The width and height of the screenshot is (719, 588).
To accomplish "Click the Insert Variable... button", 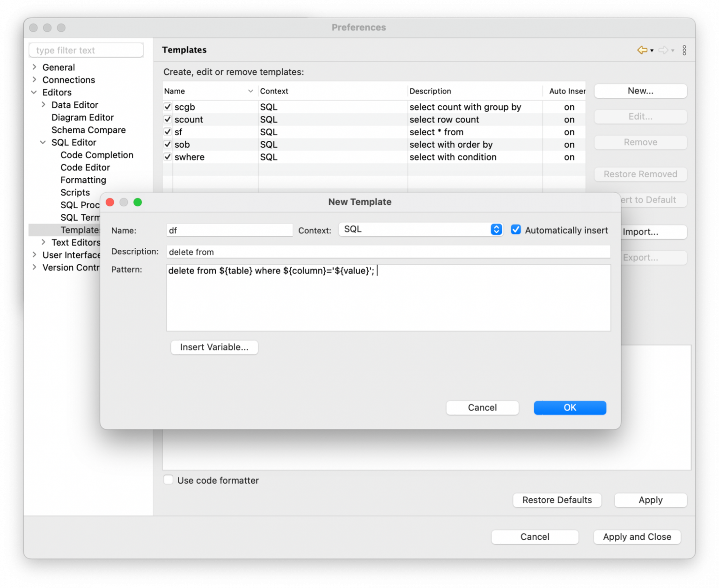I will [214, 347].
